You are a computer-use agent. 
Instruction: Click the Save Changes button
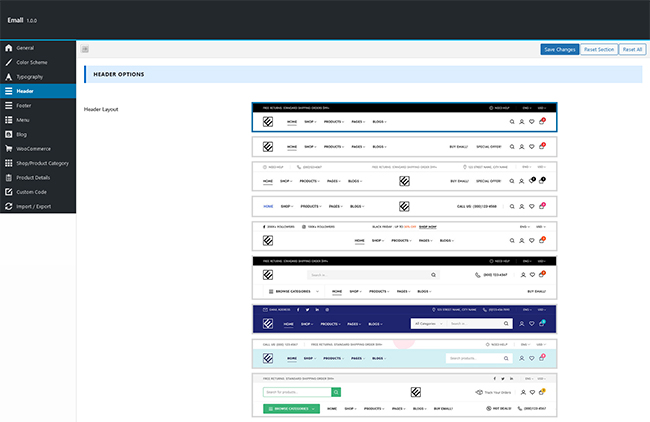tap(560, 49)
